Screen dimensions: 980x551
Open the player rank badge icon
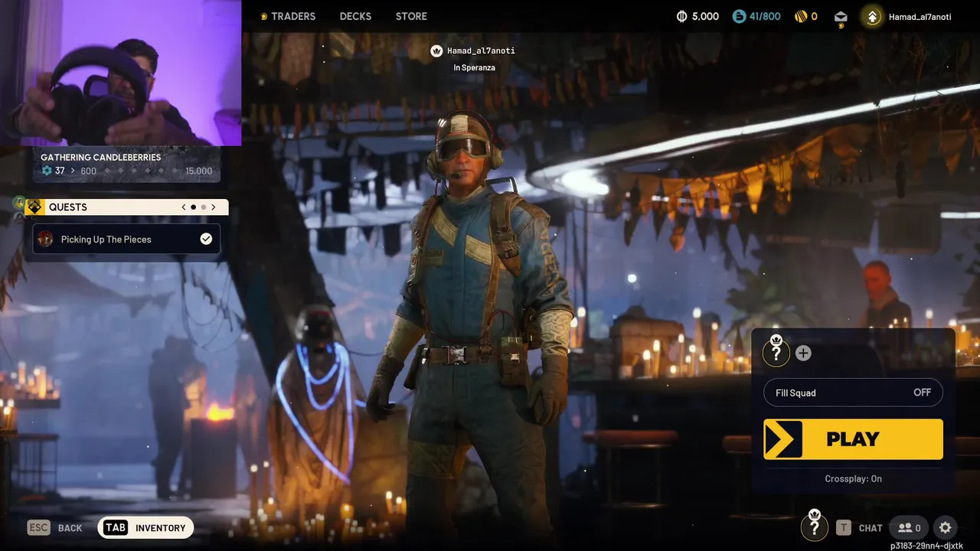tap(872, 16)
